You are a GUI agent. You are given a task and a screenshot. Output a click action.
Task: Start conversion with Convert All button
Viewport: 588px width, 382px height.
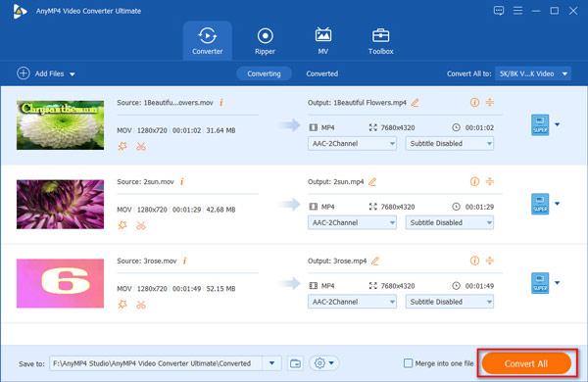[526, 363]
